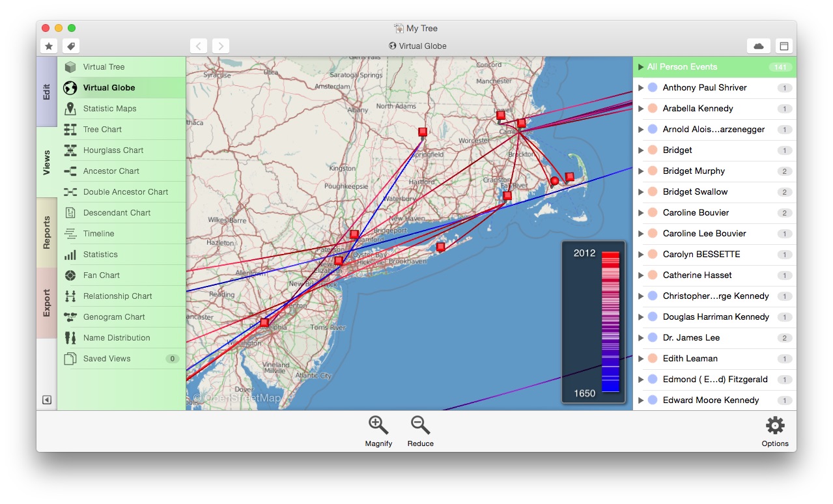Click the Ancestor Chart icon

70,171
